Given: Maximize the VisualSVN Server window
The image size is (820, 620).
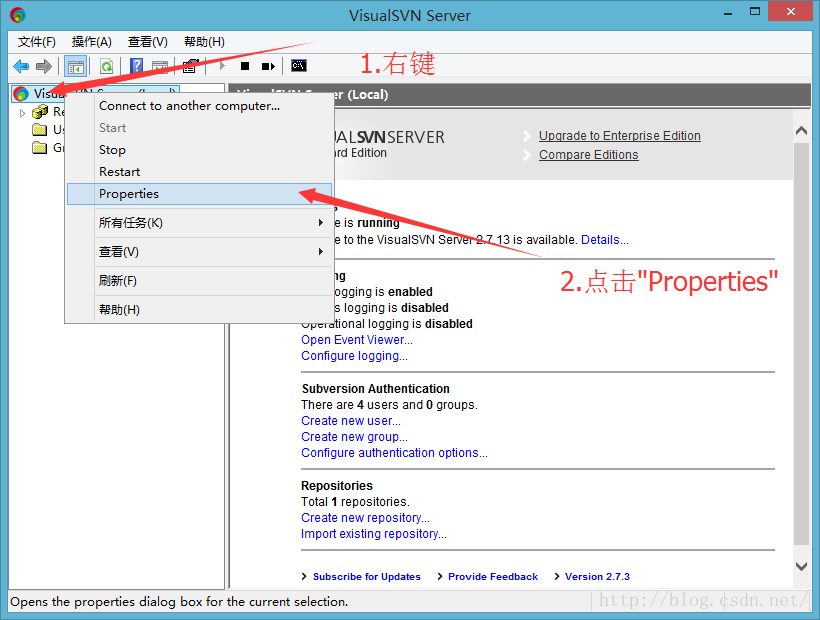Looking at the screenshot, I should coord(755,12).
